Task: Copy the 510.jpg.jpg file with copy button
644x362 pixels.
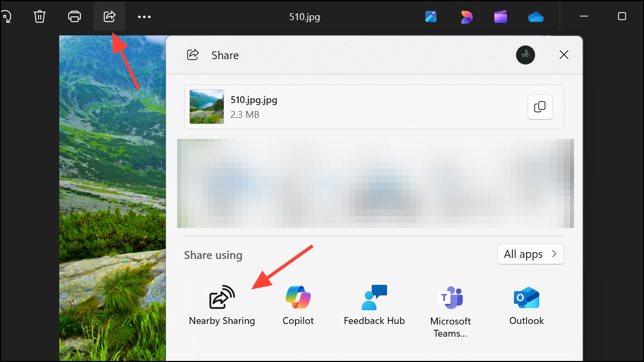Action: 540,107
